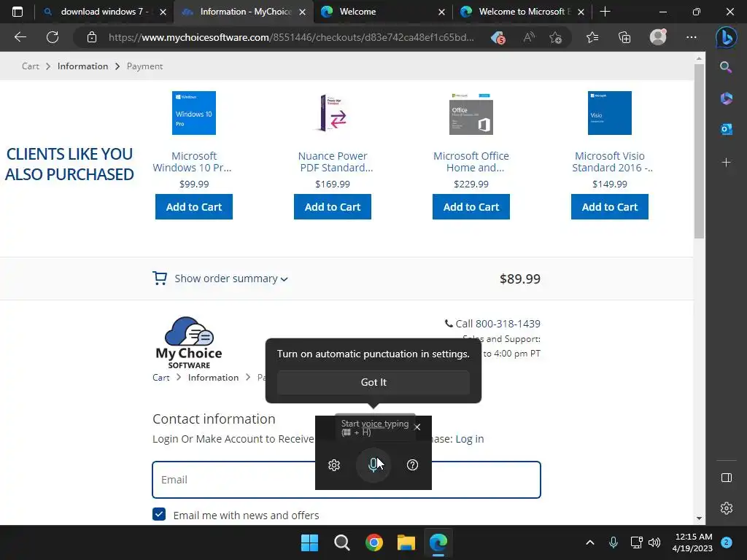Image resolution: width=747 pixels, height=560 pixels.
Task: Open Bing chat sidebar button
Action: click(x=726, y=37)
